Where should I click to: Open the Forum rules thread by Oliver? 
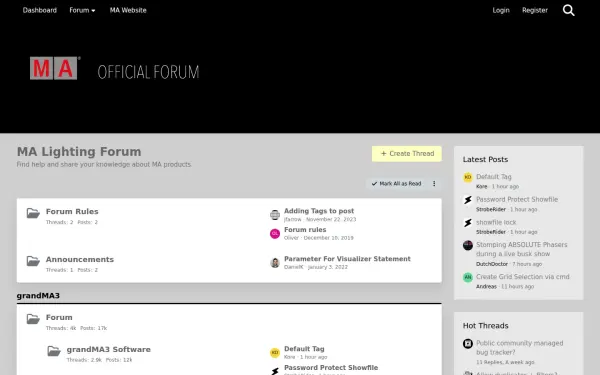point(305,230)
